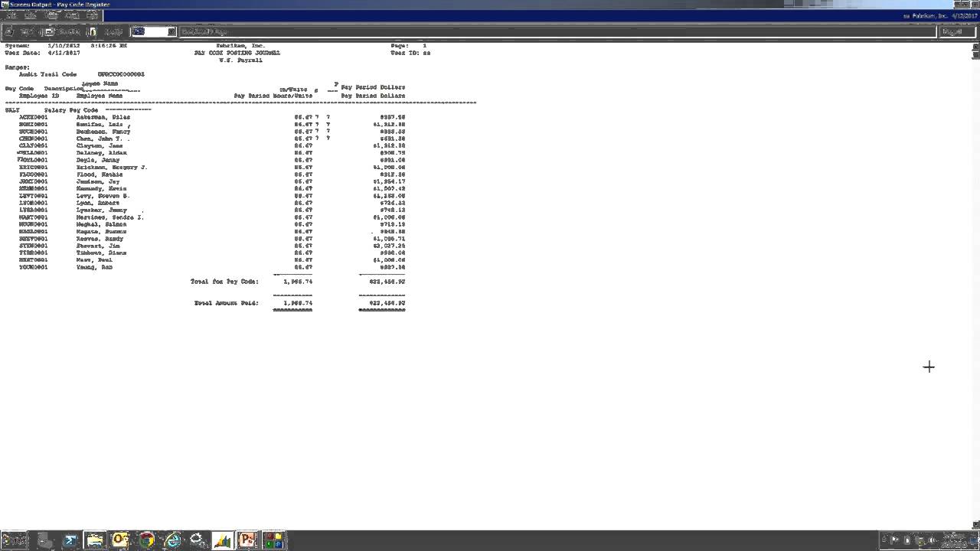Viewport: 980px width, 551px height.
Task: Click the 'U.S. Payroll' subtitle text
Action: tap(240, 60)
